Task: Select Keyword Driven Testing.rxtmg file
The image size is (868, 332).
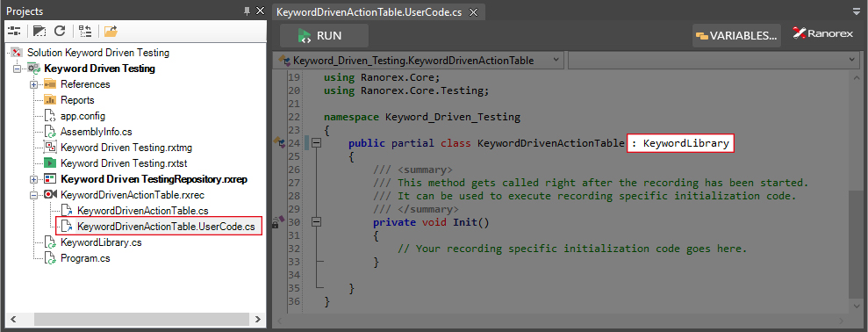Action: 126,148
